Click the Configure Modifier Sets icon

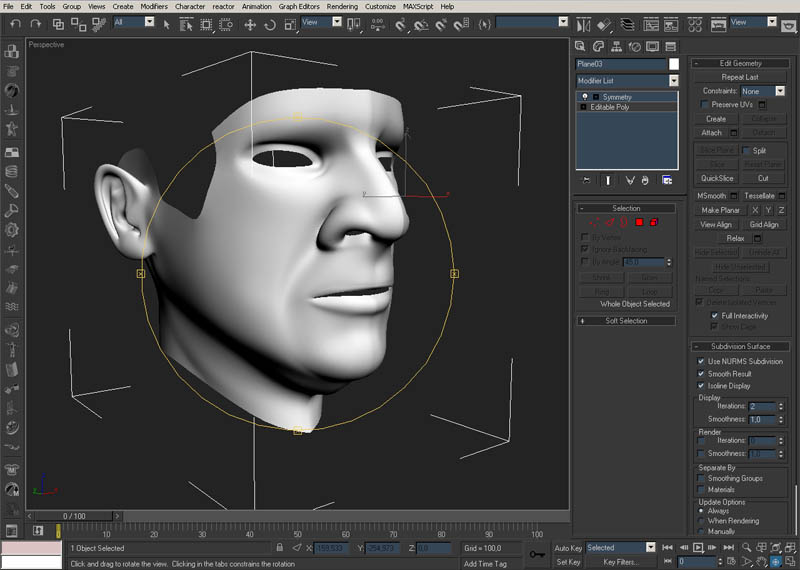(666, 180)
